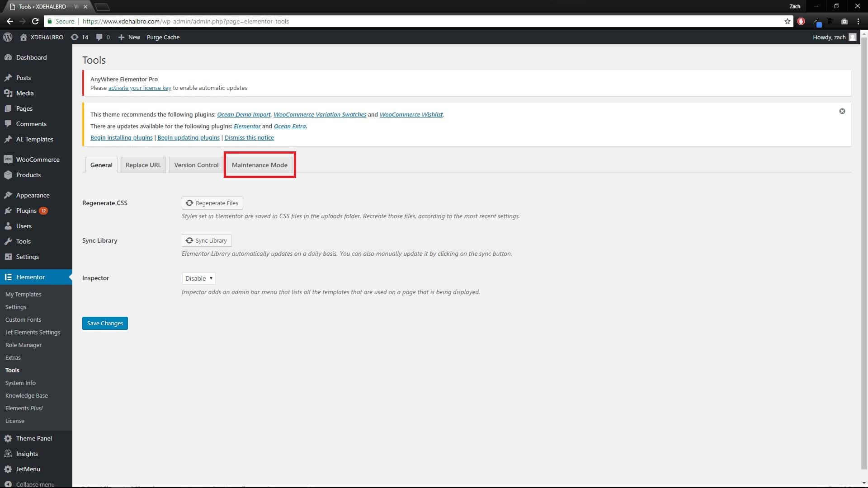
Task: Open Insights in the sidebar
Action: (36, 454)
